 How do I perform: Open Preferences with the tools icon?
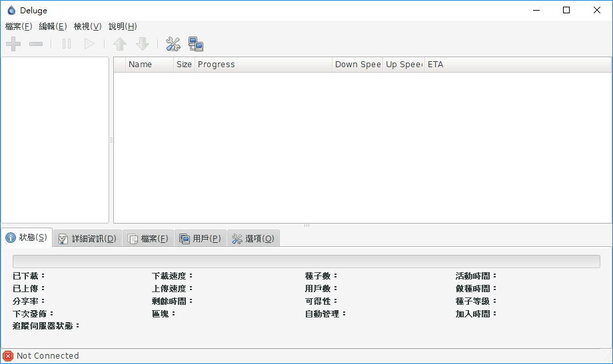[173, 44]
